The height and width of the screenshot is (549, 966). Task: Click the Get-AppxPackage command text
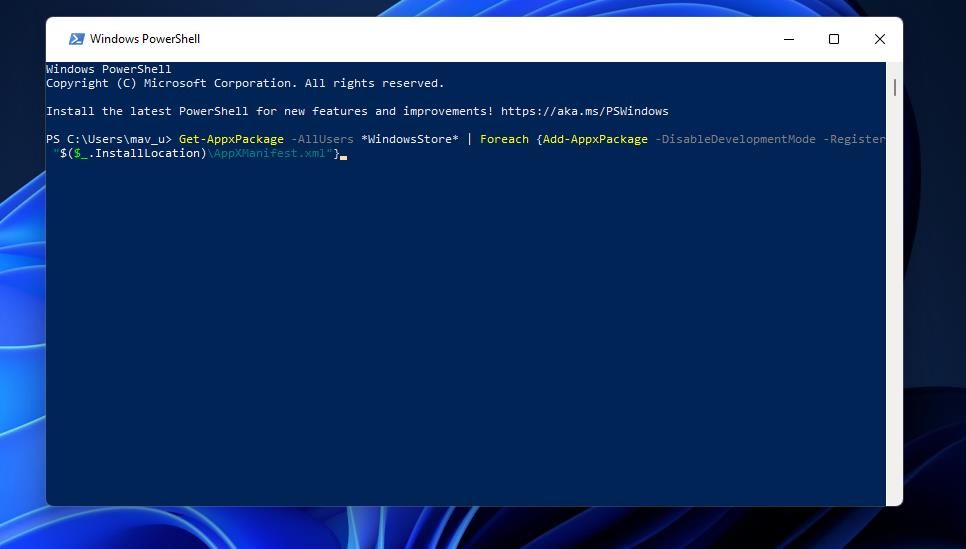tap(231, 139)
